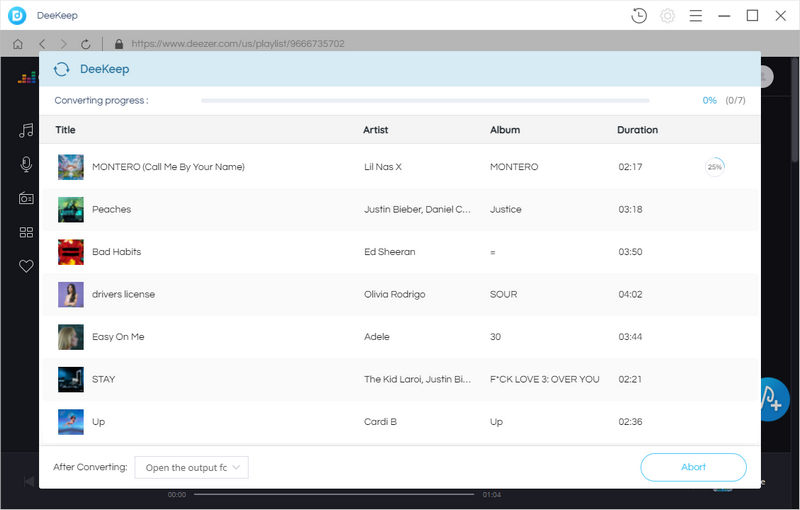
Task: Click the DeeKeep app logo
Action: tap(17, 16)
